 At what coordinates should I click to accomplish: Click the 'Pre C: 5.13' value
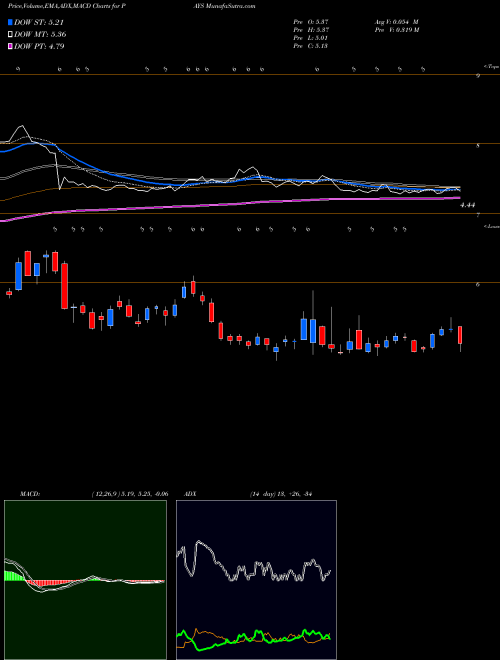point(311,46)
